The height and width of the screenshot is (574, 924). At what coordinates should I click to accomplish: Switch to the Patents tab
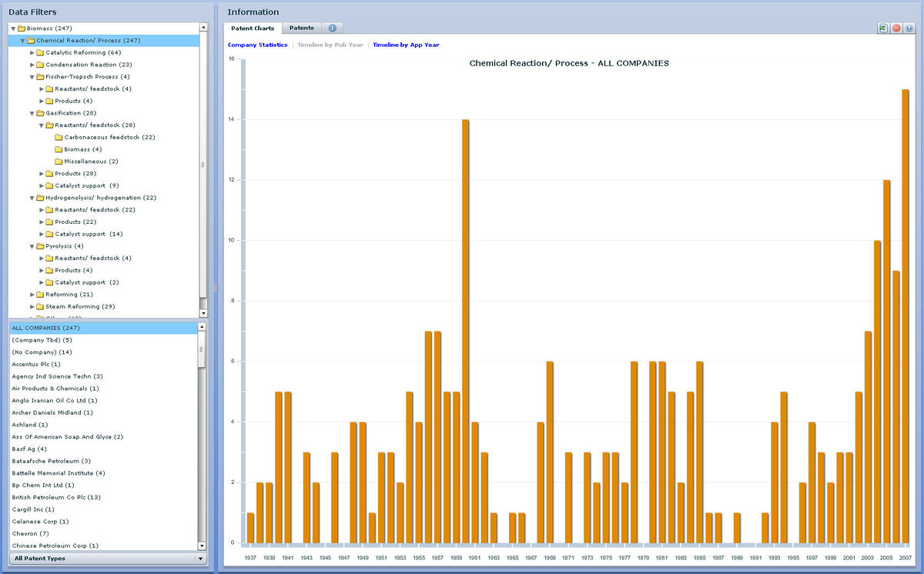coord(301,27)
